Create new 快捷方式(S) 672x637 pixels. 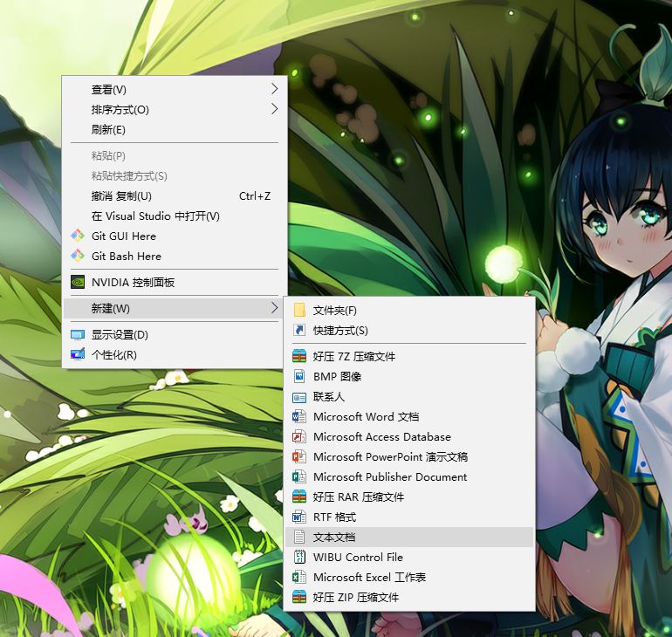[409, 331]
